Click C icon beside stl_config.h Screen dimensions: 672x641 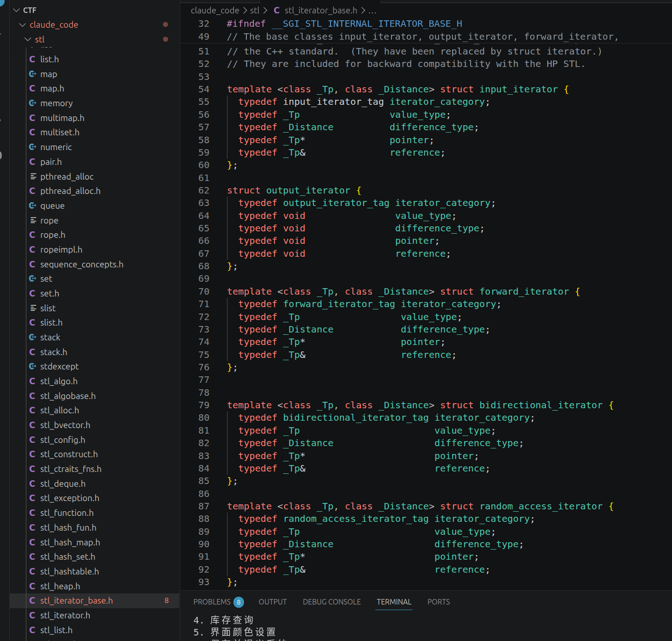click(x=32, y=440)
